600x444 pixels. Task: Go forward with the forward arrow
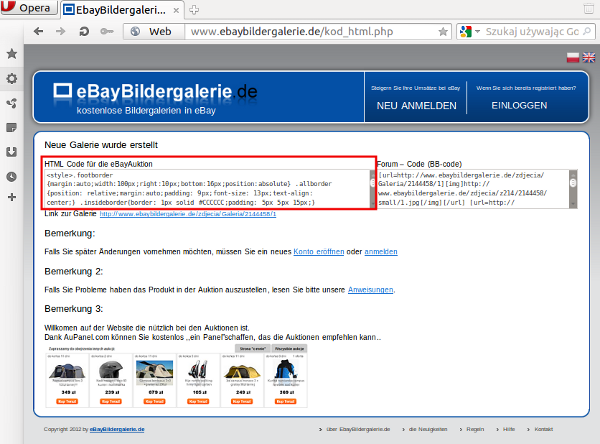click(x=60, y=31)
